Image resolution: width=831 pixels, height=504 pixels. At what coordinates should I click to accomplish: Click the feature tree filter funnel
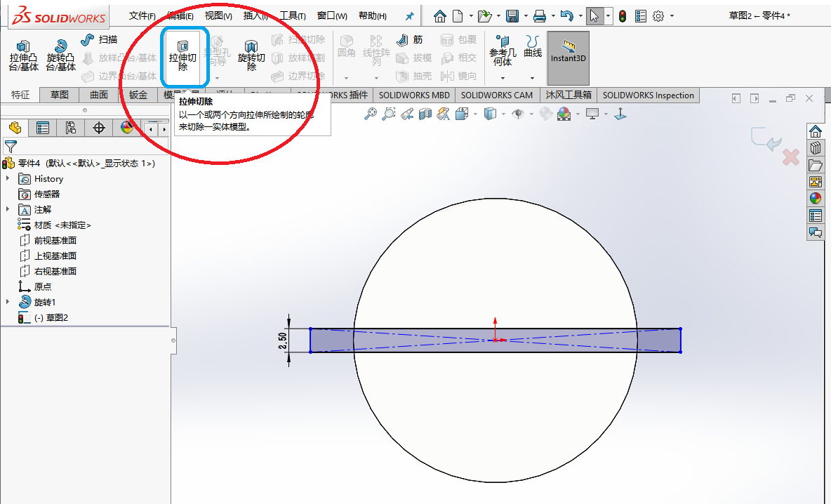tap(11, 147)
